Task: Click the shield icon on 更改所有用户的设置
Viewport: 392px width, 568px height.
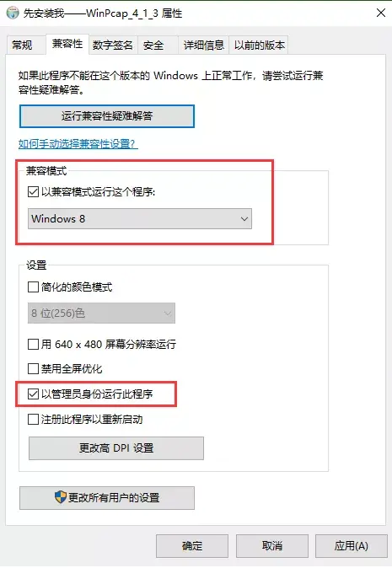Action: [x=61, y=497]
